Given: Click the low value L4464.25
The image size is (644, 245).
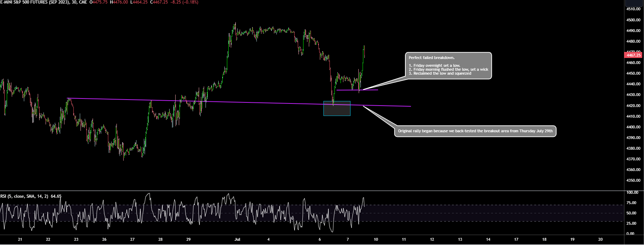Looking at the screenshot, I should (139, 2).
